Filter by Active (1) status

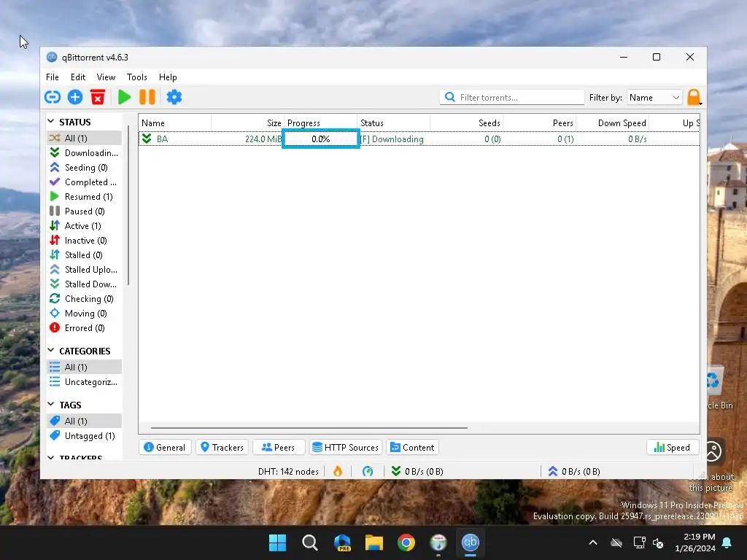(84, 226)
